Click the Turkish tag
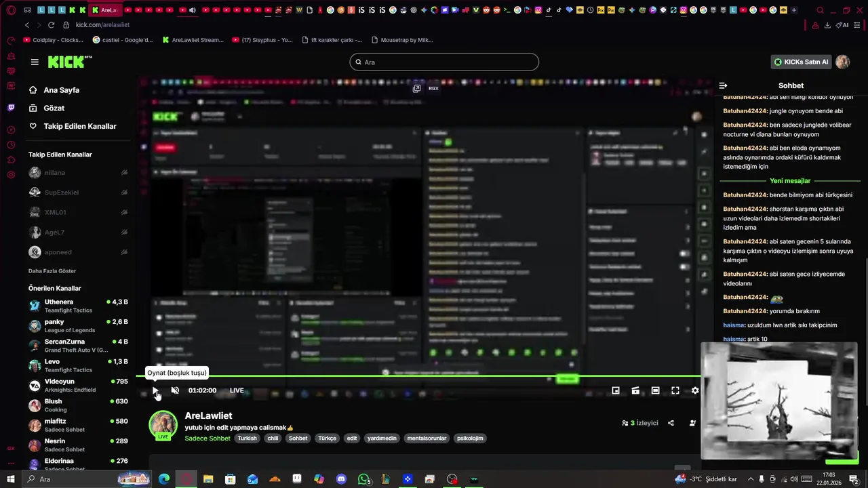The image size is (868, 488). pyautogui.click(x=247, y=439)
